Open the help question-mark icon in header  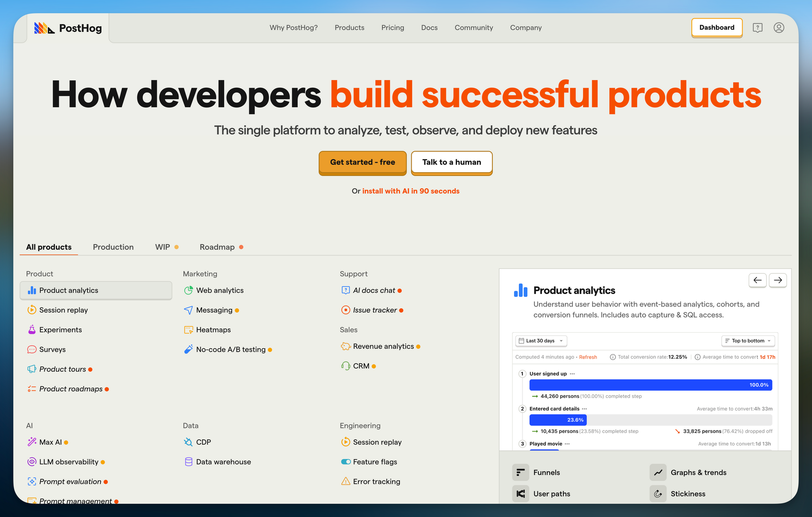click(757, 28)
